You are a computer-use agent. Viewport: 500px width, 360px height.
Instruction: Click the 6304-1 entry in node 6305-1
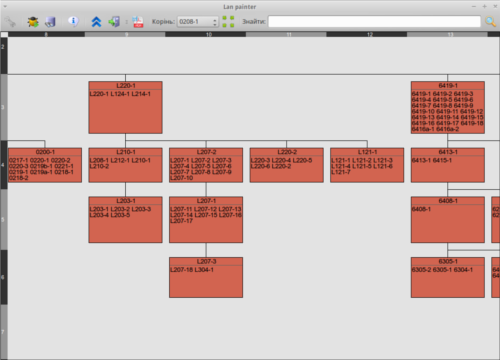click(x=463, y=270)
